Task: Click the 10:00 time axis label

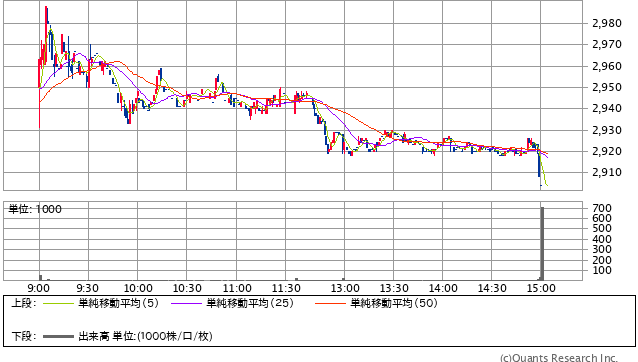Action: (138, 288)
